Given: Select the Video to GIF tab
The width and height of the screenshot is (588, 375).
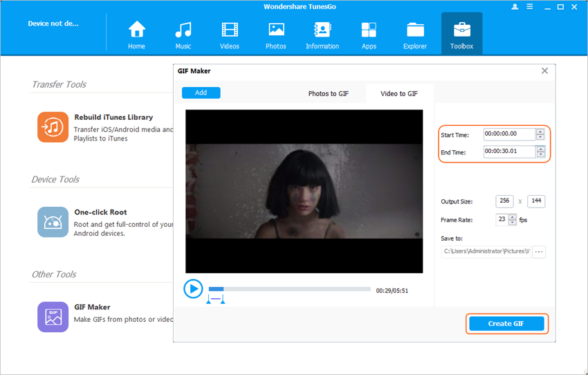Looking at the screenshot, I should click(399, 93).
